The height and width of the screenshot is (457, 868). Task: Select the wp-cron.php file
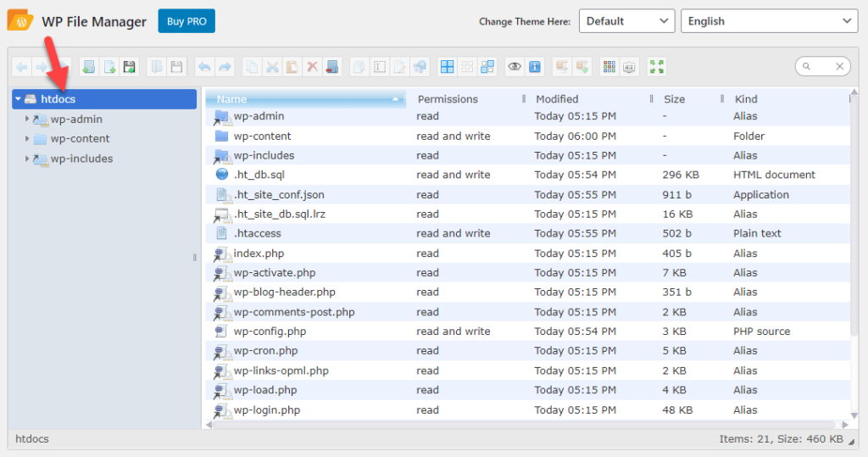(527, 351)
